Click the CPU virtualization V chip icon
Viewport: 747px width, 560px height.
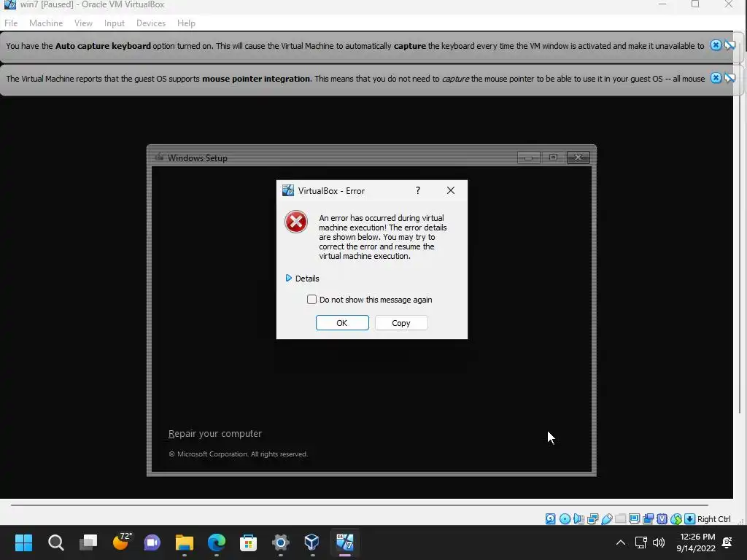coord(662,519)
